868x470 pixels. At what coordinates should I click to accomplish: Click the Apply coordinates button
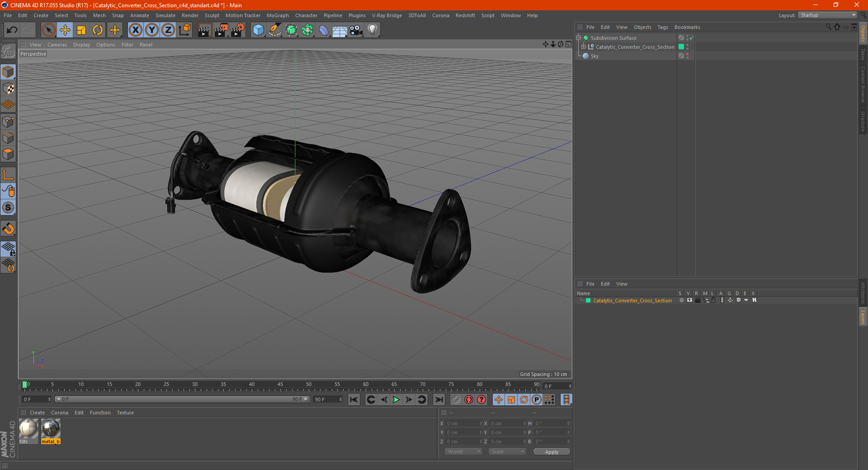tap(552, 452)
